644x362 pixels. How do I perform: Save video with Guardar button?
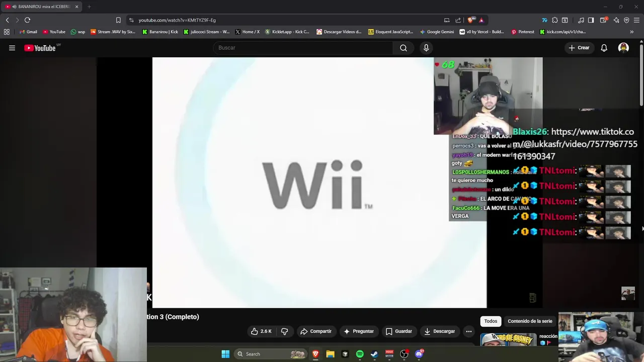click(399, 331)
